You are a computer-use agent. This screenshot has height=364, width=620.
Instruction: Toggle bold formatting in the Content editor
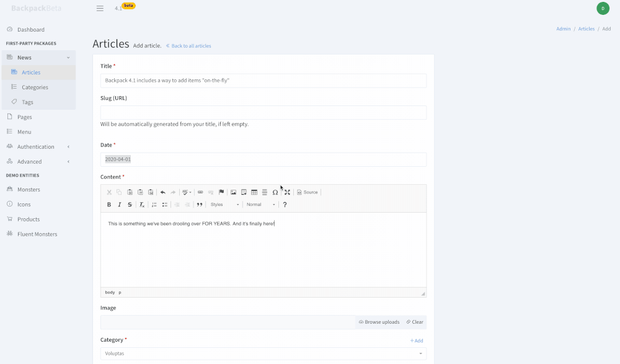click(x=110, y=204)
